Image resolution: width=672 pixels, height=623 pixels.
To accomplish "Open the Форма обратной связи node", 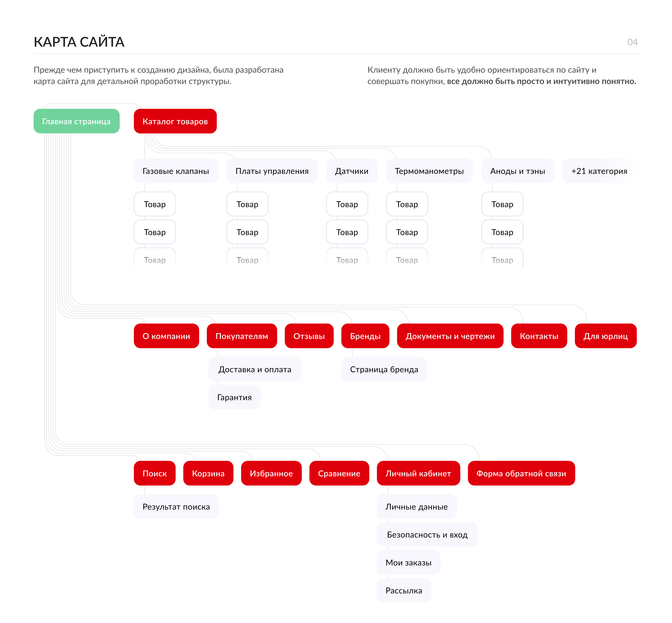I will (521, 473).
